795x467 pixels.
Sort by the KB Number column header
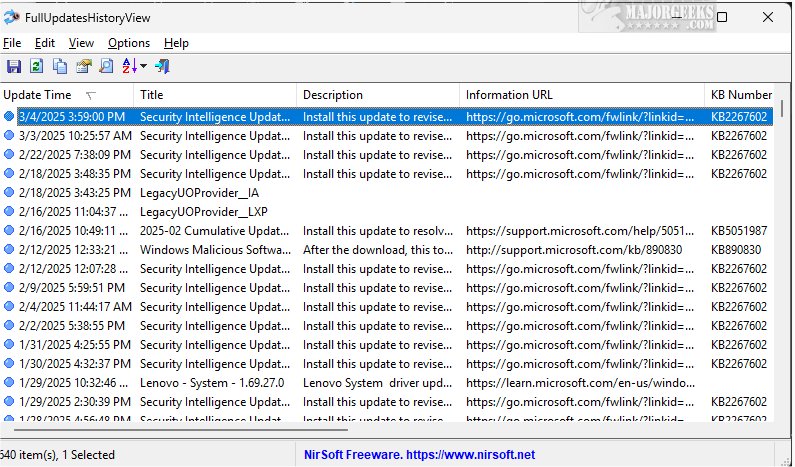click(x=741, y=95)
